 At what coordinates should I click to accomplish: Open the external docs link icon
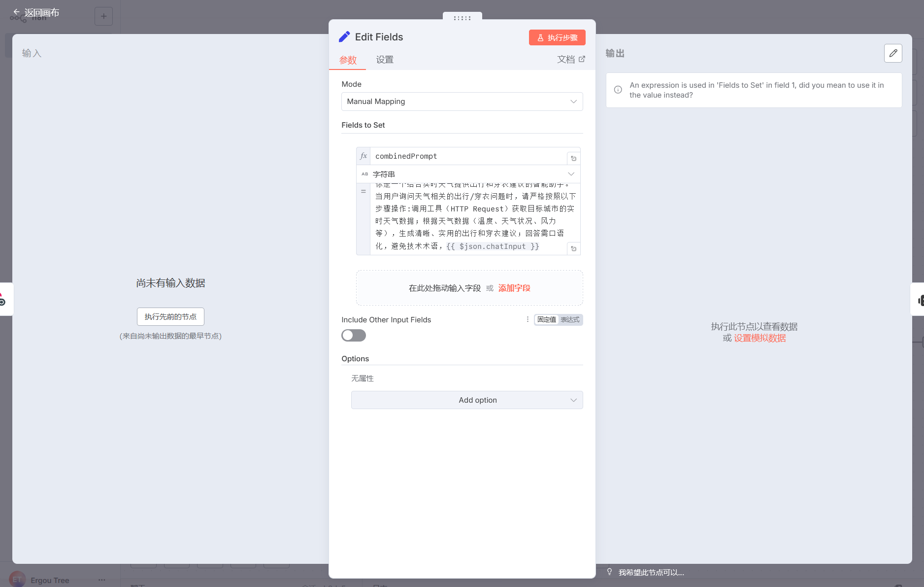pyautogui.click(x=582, y=59)
